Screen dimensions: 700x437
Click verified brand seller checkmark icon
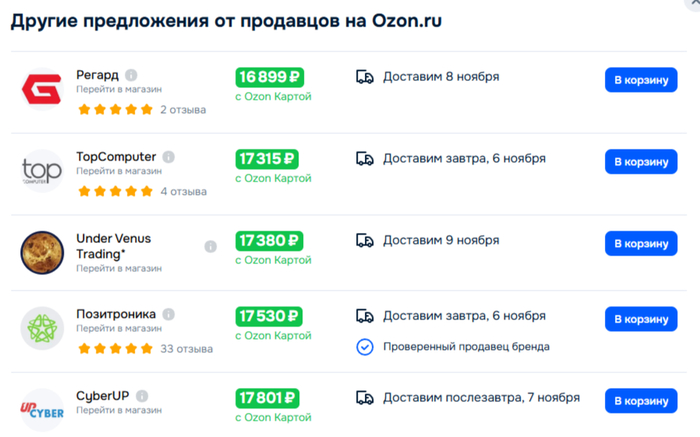pyautogui.click(x=365, y=347)
